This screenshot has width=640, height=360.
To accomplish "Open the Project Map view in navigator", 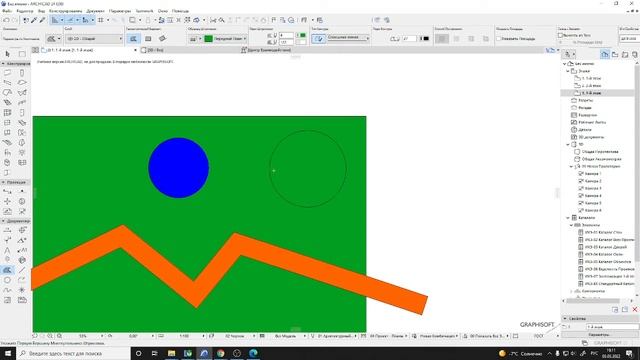I will coord(605,54).
